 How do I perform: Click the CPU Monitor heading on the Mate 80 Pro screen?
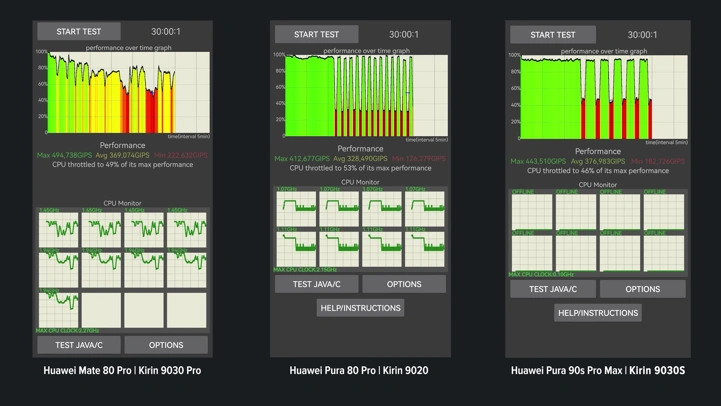click(x=122, y=203)
